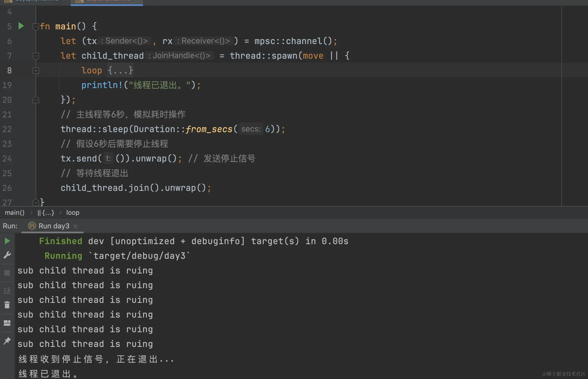Click main() in the breadcrumb bar
The height and width of the screenshot is (379, 588).
15,213
